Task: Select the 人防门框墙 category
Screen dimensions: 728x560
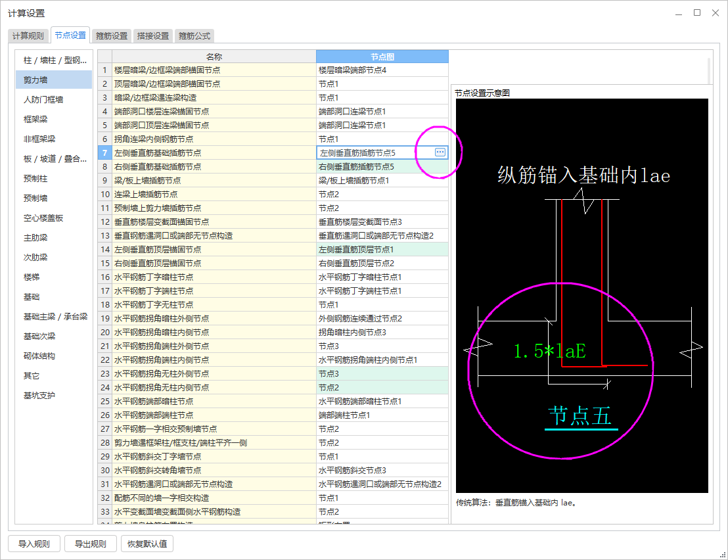Action: [x=55, y=99]
